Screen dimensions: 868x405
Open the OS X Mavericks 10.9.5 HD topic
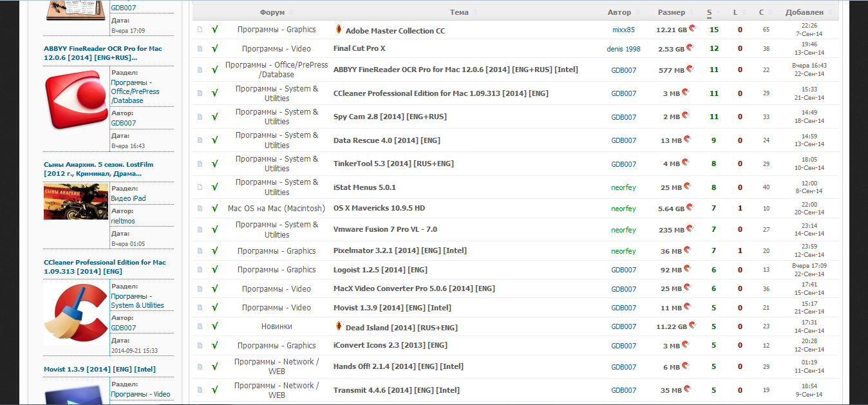pyautogui.click(x=379, y=208)
